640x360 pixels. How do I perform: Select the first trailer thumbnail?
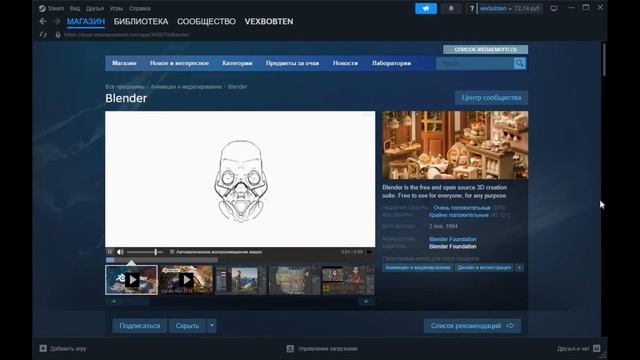(x=131, y=280)
